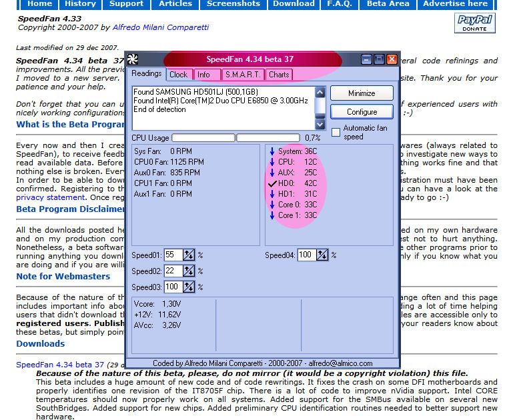Viewport: 525px width, 420px height.
Task: Click the SpeedFan fan icon in title bar
Action: [x=132, y=59]
